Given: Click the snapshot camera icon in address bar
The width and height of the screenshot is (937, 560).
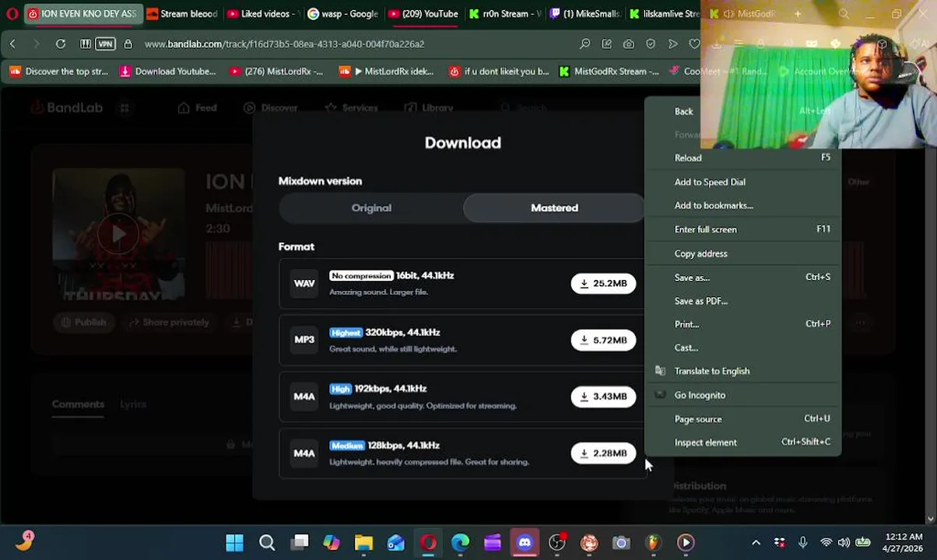Looking at the screenshot, I should pos(628,44).
